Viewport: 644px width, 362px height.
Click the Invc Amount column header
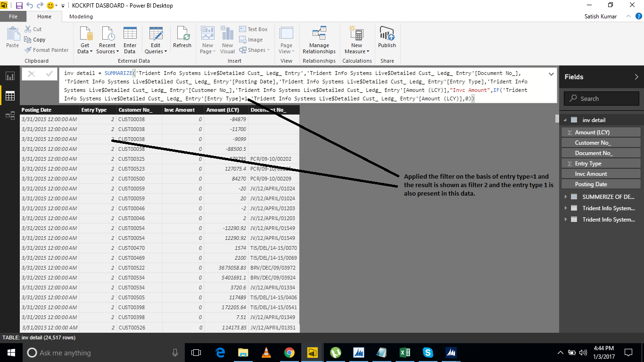pos(183,110)
